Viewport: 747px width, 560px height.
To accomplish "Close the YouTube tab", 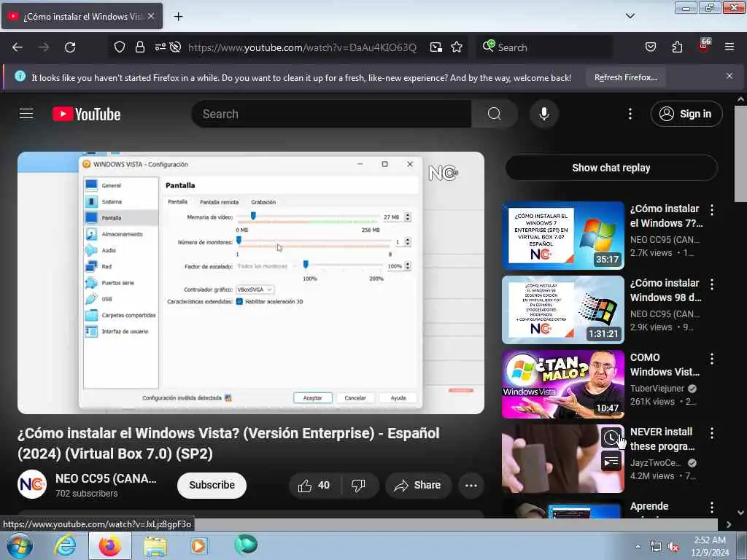I will click(151, 16).
